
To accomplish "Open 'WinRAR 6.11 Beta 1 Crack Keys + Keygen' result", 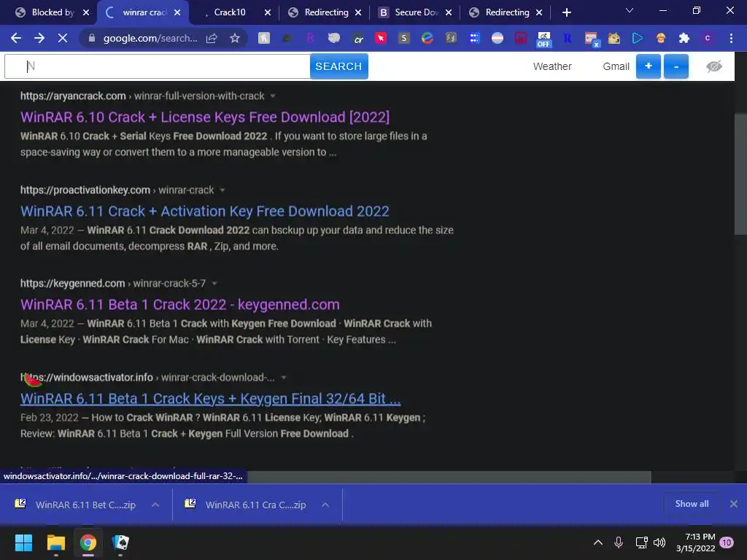I will [211, 399].
